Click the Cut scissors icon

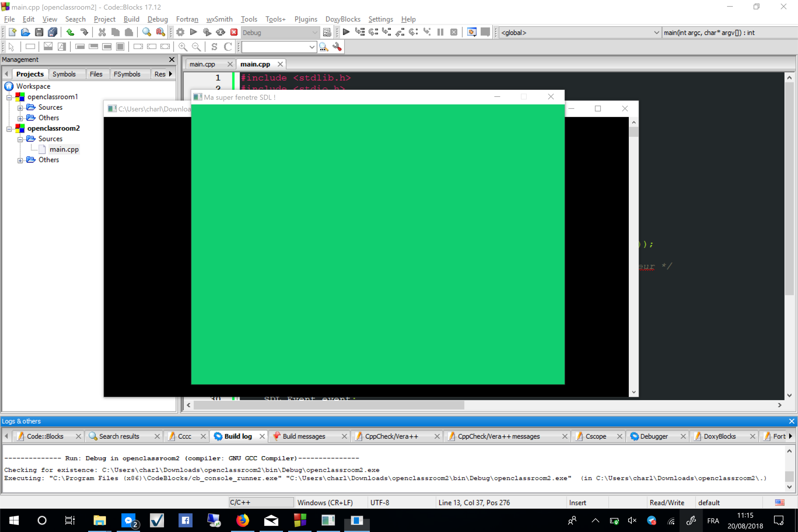point(102,32)
